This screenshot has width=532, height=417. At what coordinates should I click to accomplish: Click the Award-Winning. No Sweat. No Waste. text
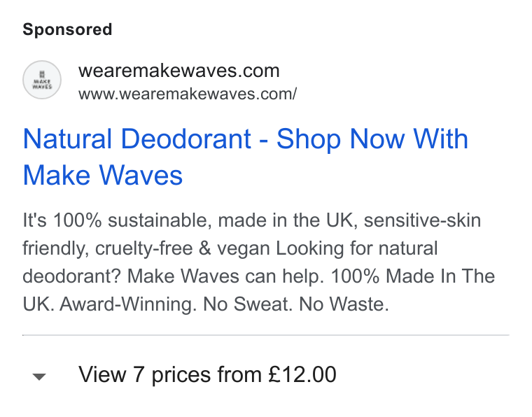coord(224,304)
